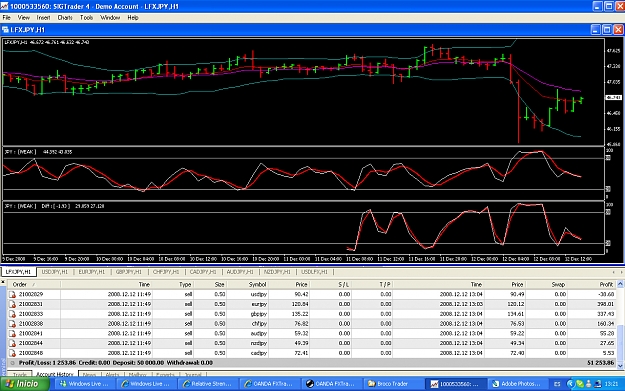625x391 pixels.
Task: Select the usdjpy symbol cell
Action: 259,295
